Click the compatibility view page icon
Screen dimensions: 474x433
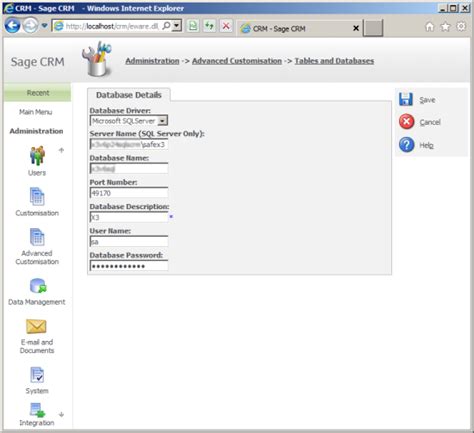tap(193, 26)
